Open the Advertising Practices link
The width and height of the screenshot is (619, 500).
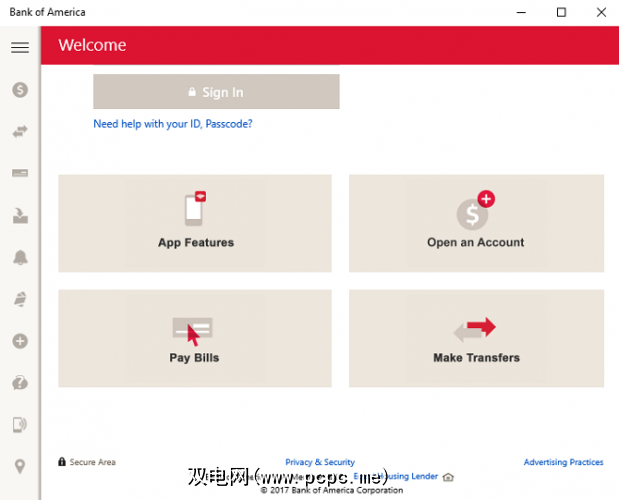point(563,462)
